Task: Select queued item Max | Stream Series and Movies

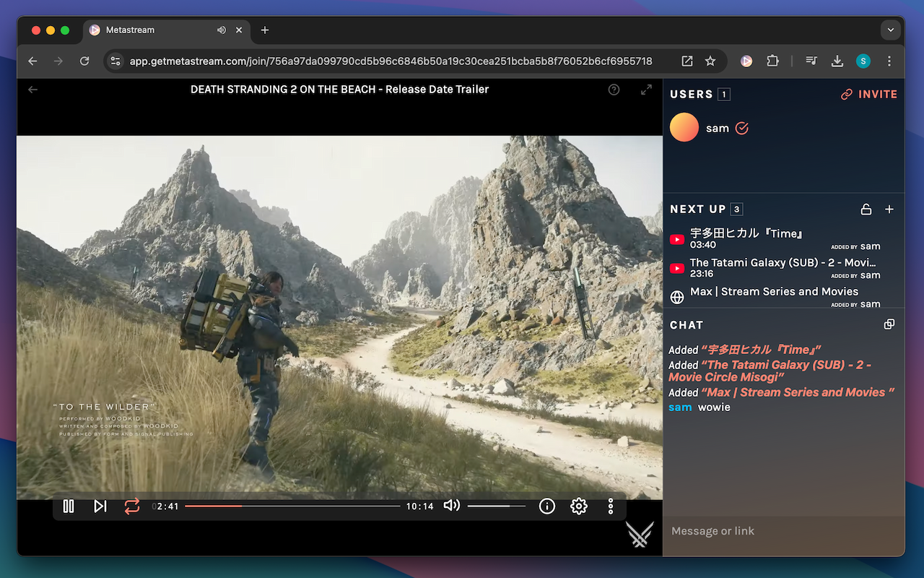Action: [783, 296]
